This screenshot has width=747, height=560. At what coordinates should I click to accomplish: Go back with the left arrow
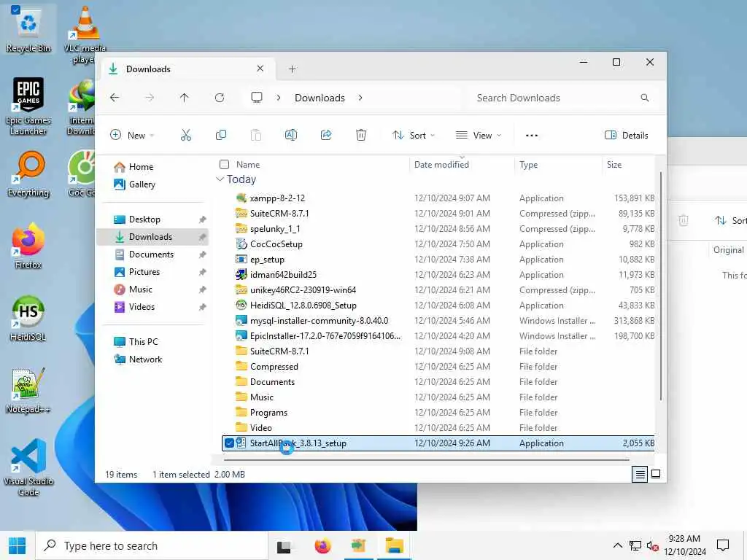pyautogui.click(x=115, y=98)
